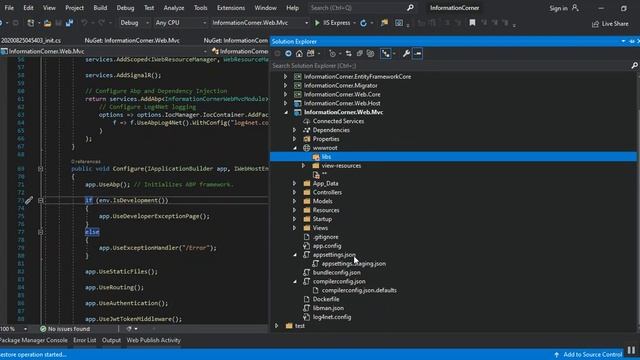Open the Build menu
This screenshot has width=640, height=360.
pos(100,8)
